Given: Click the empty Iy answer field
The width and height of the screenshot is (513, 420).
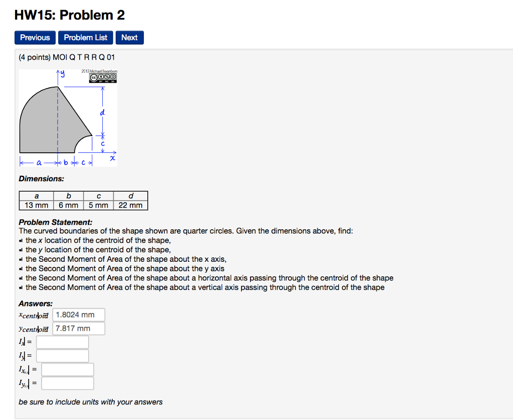Looking at the screenshot, I should pyautogui.click(x=62, y=355).
